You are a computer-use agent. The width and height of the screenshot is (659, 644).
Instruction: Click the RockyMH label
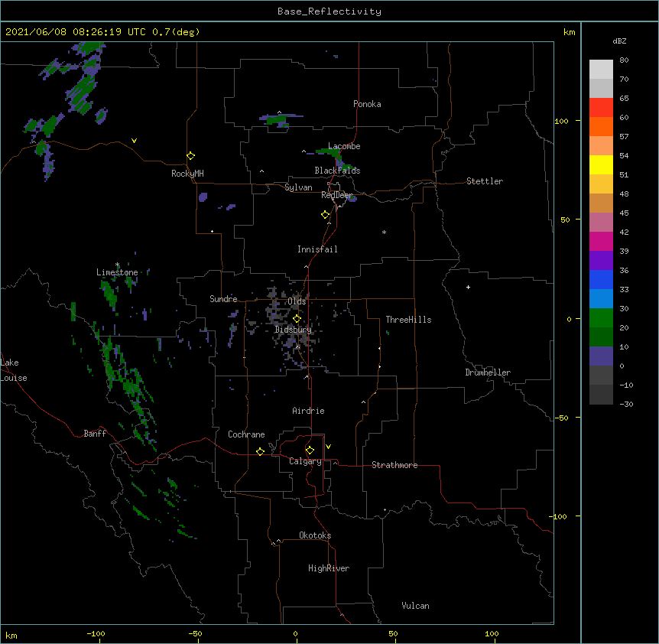click(187, 174)
